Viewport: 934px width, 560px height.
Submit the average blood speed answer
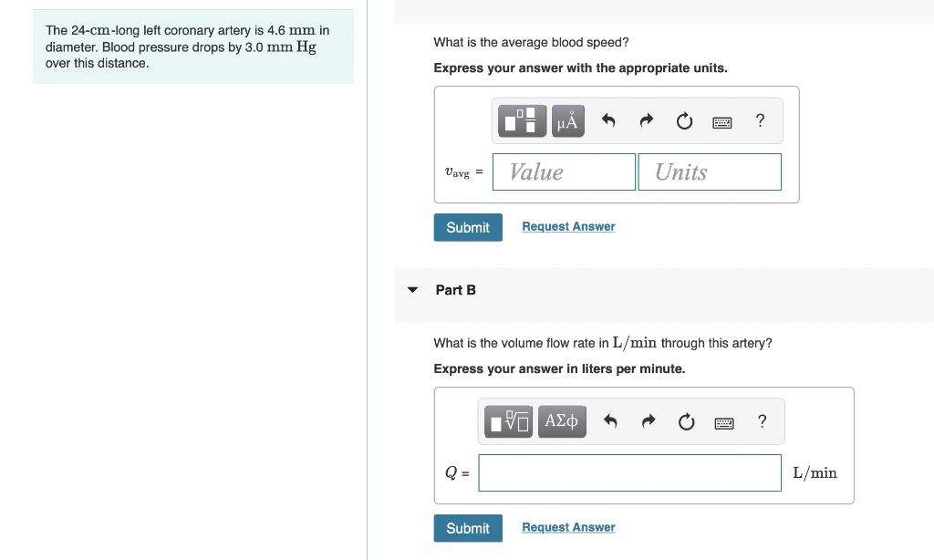point(468,228)
